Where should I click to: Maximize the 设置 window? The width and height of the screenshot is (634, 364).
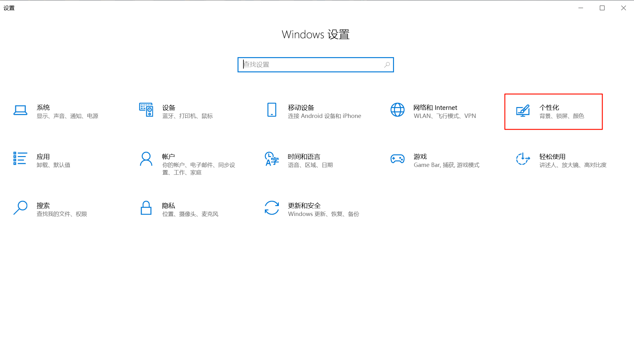click(x=602, y=8)
